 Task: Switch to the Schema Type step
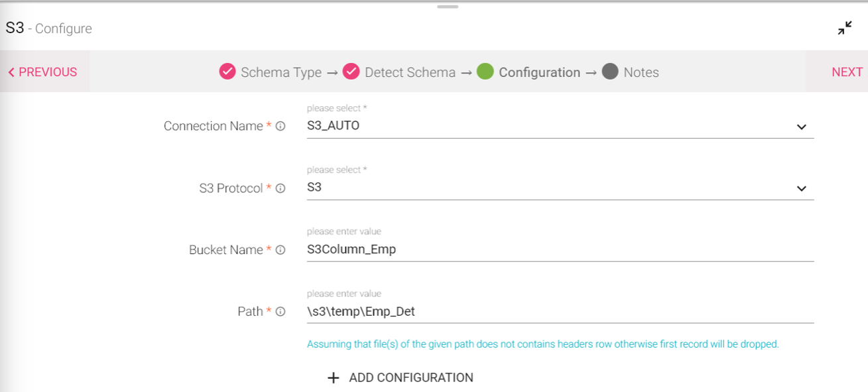coord(281,72)
